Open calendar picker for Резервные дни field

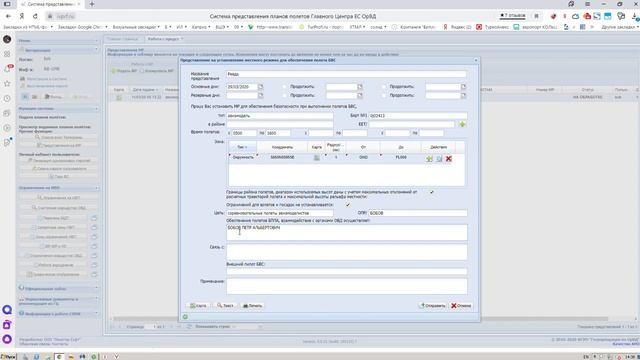point(260,96)
